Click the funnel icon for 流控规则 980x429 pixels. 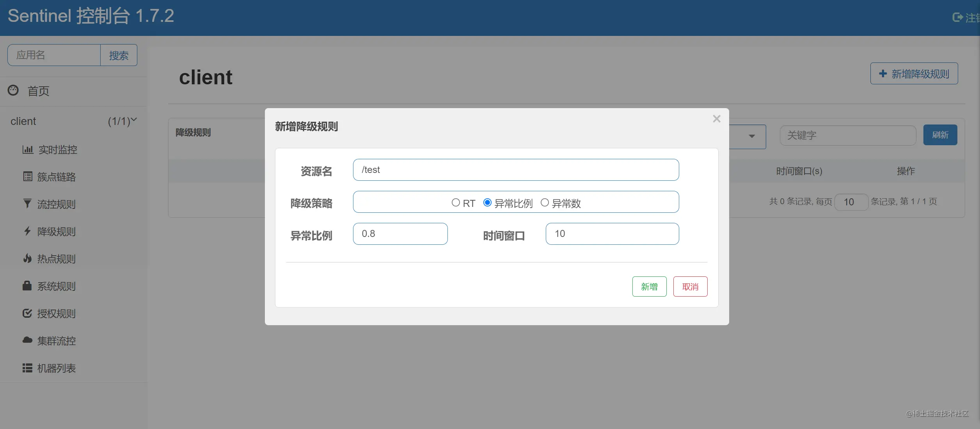tap(27, 203)
